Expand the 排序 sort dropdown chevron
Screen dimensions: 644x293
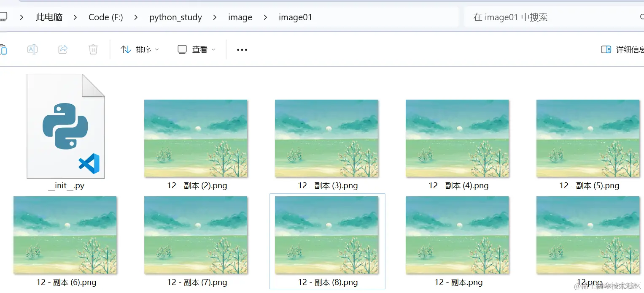(157, 49)
